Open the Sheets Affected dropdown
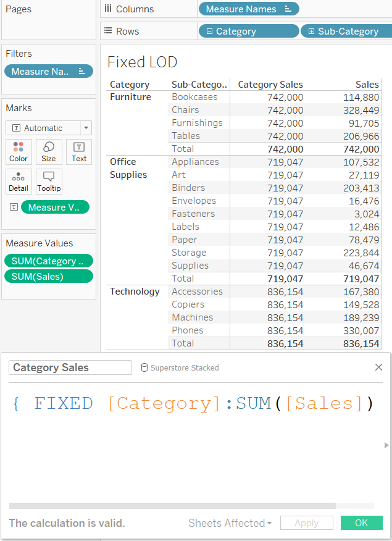The width and height of the screenshot is (392, 541). pos(230,522)
